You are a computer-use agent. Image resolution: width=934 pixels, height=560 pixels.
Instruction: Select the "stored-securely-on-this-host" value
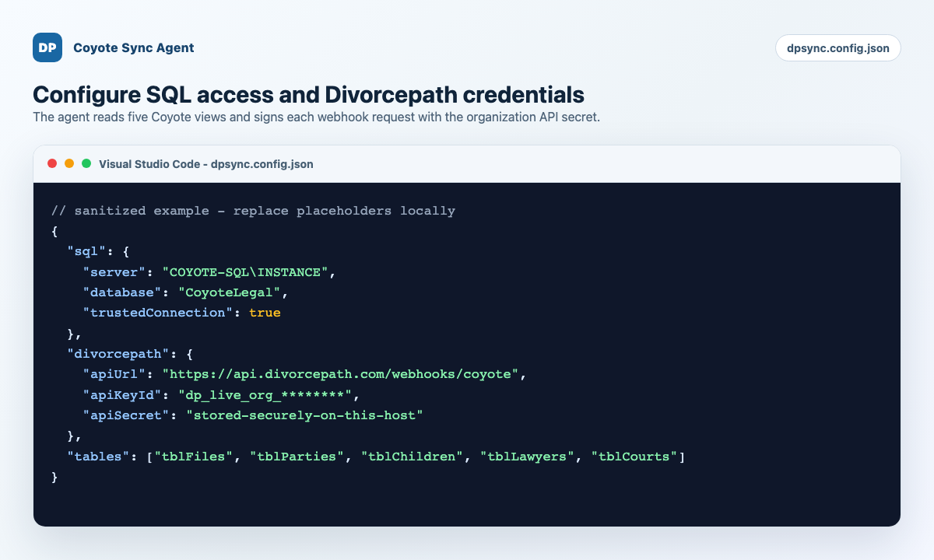304,415
